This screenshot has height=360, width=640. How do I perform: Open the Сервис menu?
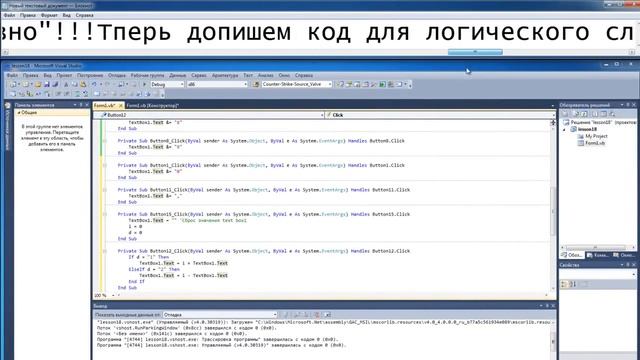pyautogui.click(x=199, y=76)
